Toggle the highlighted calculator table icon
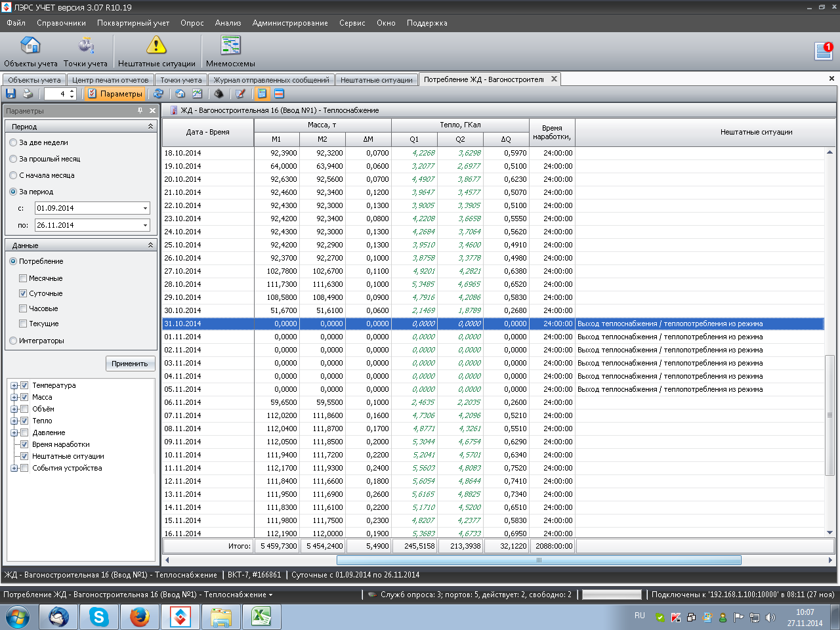 pyautogui.click(x=262, y=94)
